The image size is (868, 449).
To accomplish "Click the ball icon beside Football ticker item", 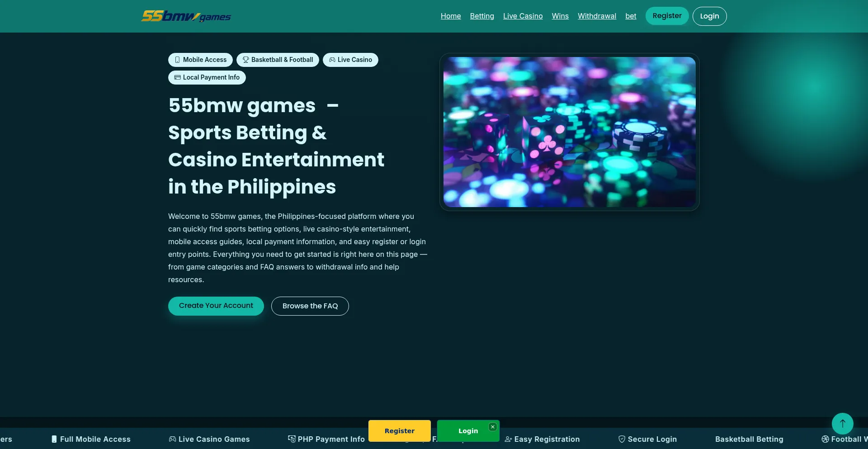I will 825,439.
